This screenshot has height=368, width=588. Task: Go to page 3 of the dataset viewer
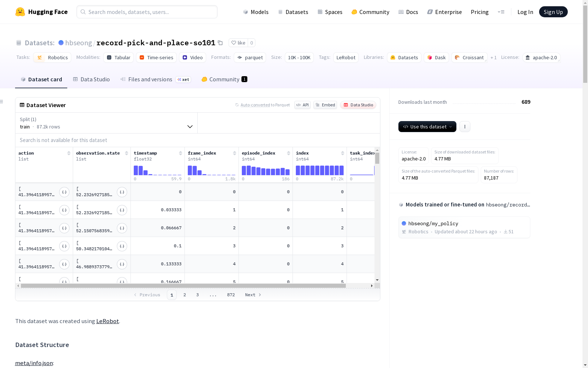pos(197,295)
